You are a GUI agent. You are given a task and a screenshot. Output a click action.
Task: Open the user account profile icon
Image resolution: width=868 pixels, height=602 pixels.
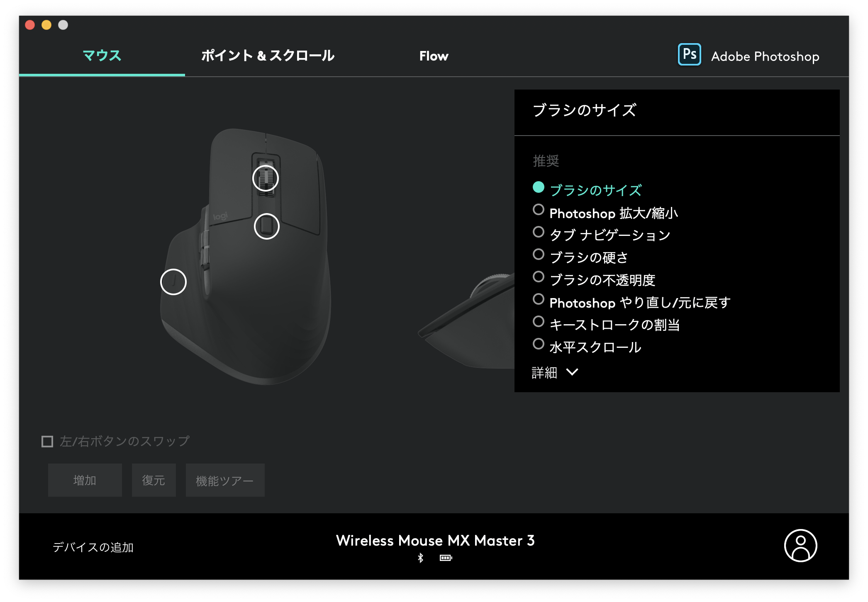coord(800,546)
